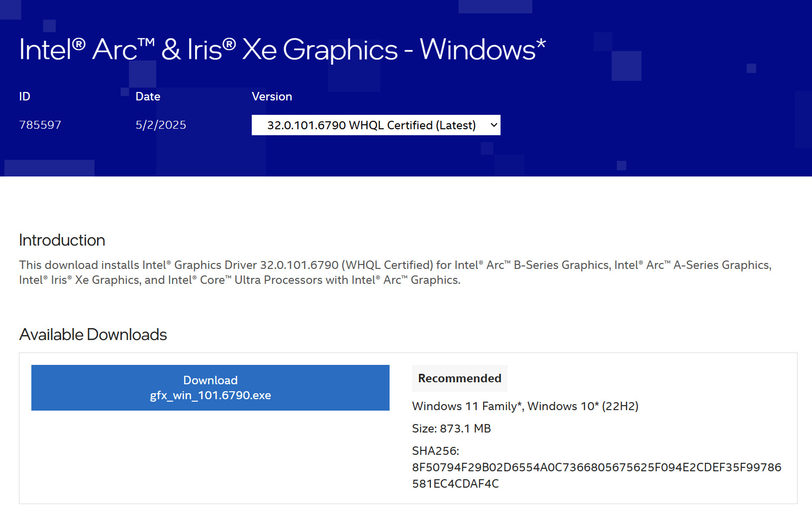The image size is (812, 517).
Task: Click the Version column label
Action: pos(272,96)
